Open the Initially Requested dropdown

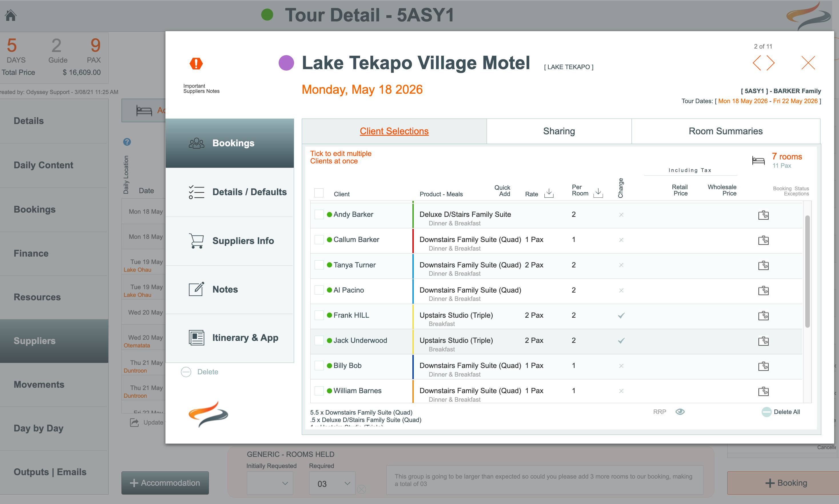(269, 483)
